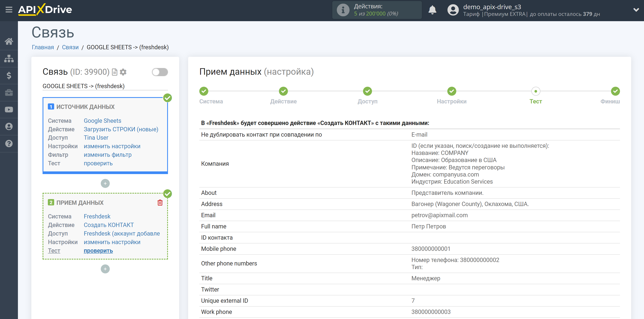Click receiver изменить настройки link

click(x=112, y=242)
